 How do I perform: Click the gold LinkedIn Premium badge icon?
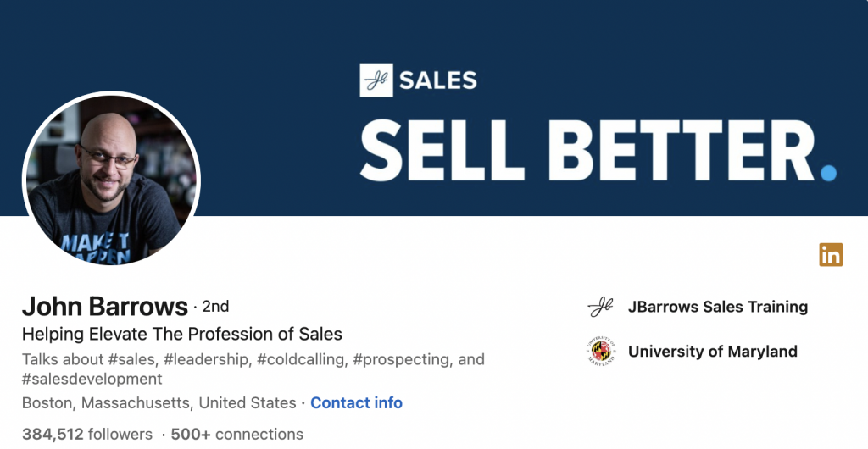click(x=831, y=254)
